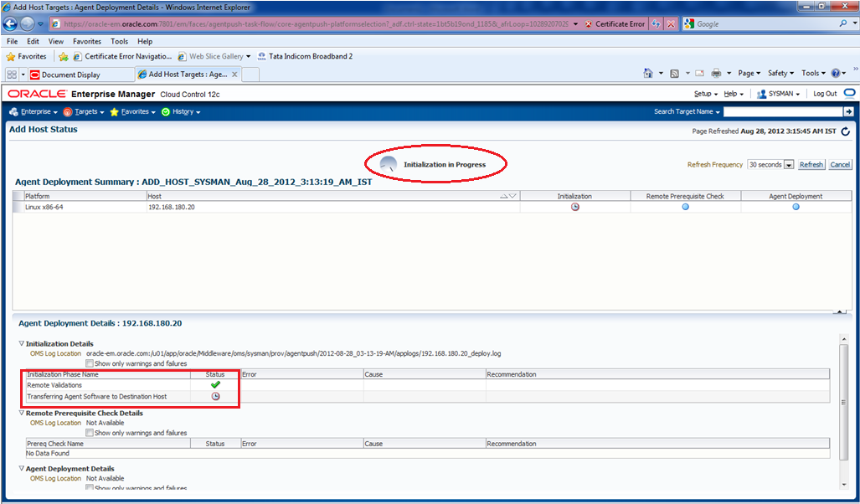Image resolution: width=860 pixels, height=504 pixels.
Task: Click the Favorites star icon
Action: (11, 56)
